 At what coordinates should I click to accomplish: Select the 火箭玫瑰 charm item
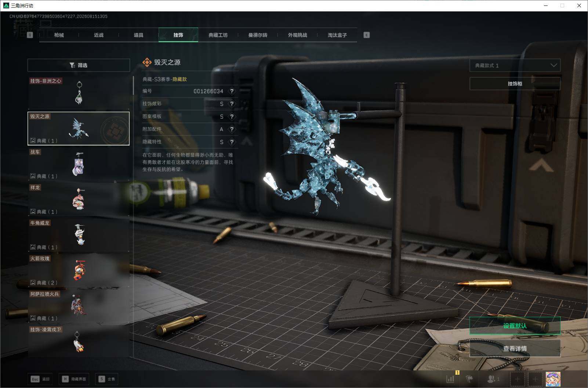tap(79, 270)
